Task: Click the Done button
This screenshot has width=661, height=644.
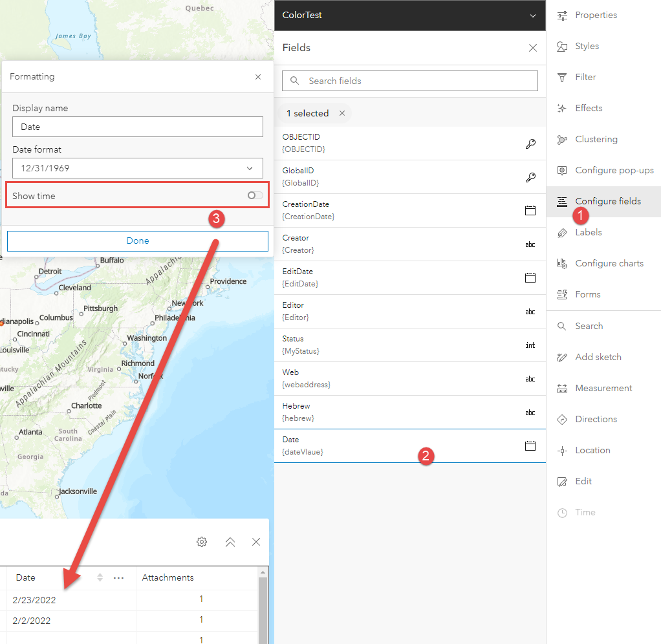Action: coord(137,241)
